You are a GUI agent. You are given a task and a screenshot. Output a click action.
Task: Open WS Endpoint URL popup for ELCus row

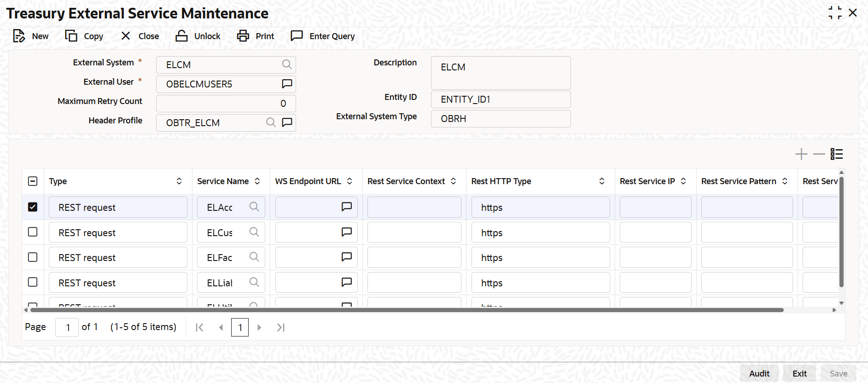click(347, 232)
